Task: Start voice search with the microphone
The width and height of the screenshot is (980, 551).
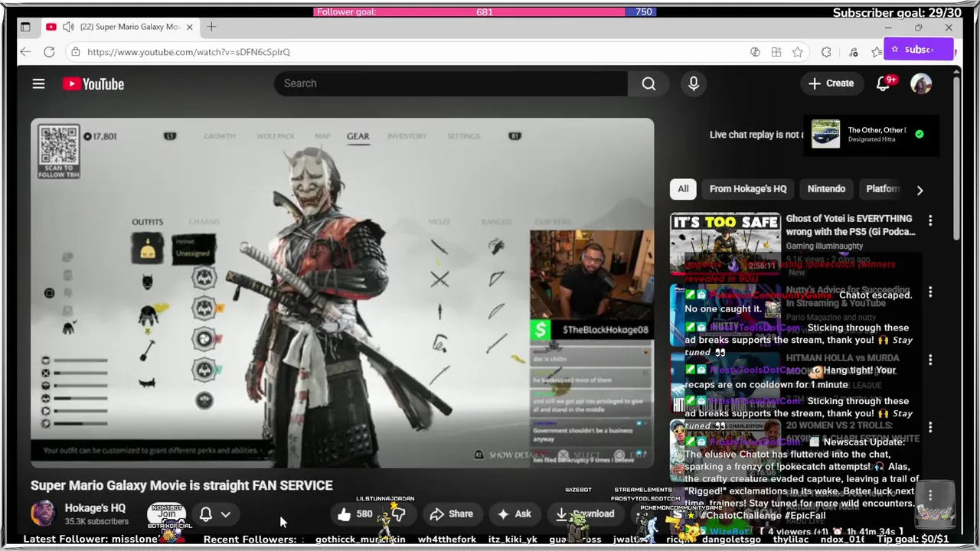Action: tap(694, 83)
